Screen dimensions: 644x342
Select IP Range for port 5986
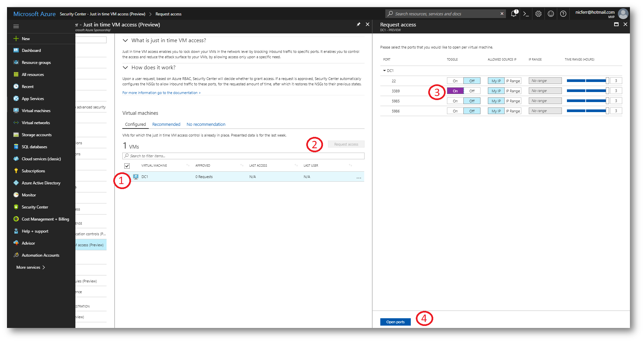513,111
